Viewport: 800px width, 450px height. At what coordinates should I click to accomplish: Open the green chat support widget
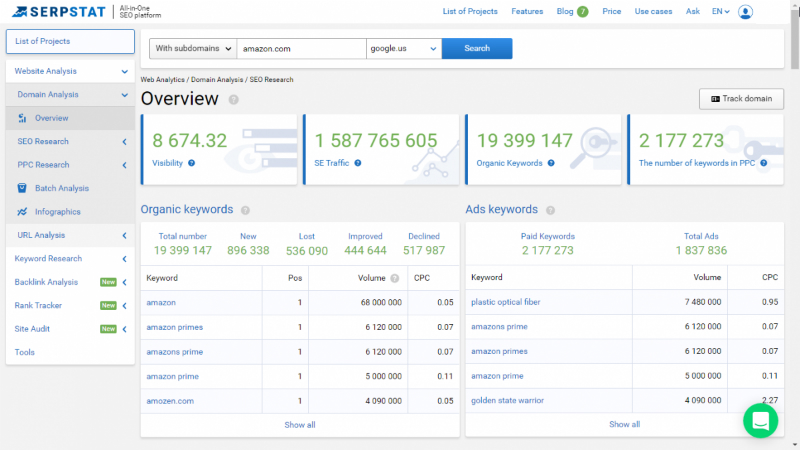pyautogui.click(x=760, y=420)
